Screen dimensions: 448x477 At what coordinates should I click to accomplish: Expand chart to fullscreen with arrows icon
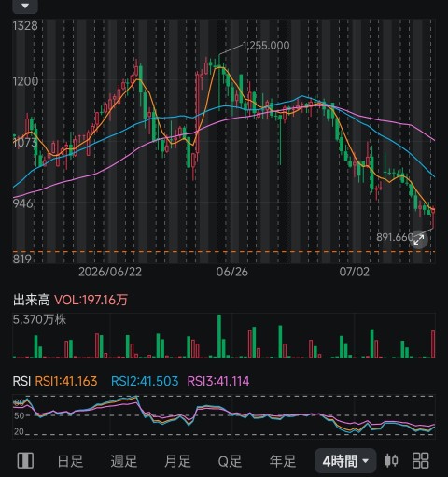419,240
